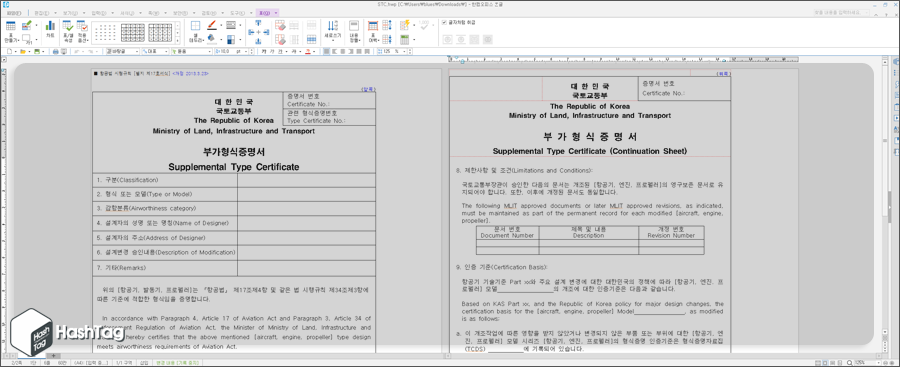Click the add row above icon
Screen dimensions: 900x367
click(258, 23)
